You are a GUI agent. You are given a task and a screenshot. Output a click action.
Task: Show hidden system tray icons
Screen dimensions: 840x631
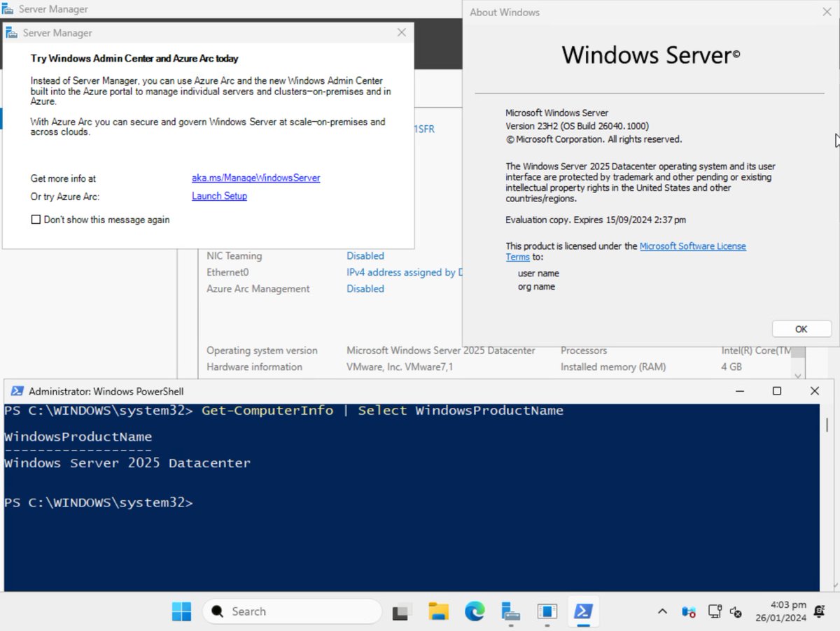click(662, 611)
